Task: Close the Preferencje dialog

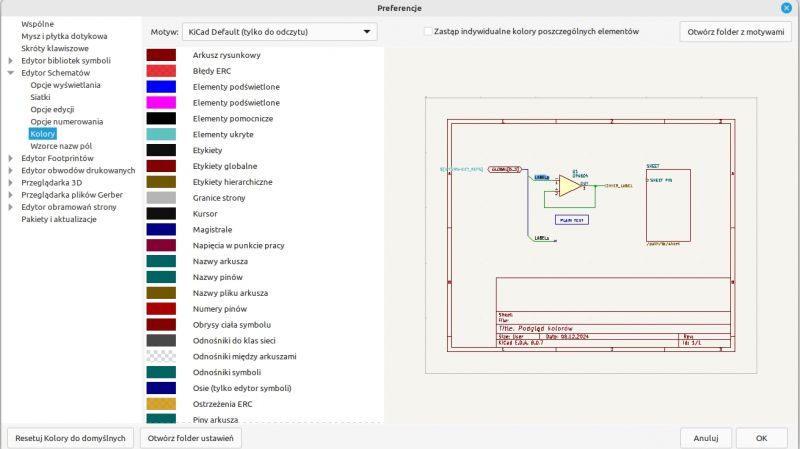Action: click(x=786, y=8)
